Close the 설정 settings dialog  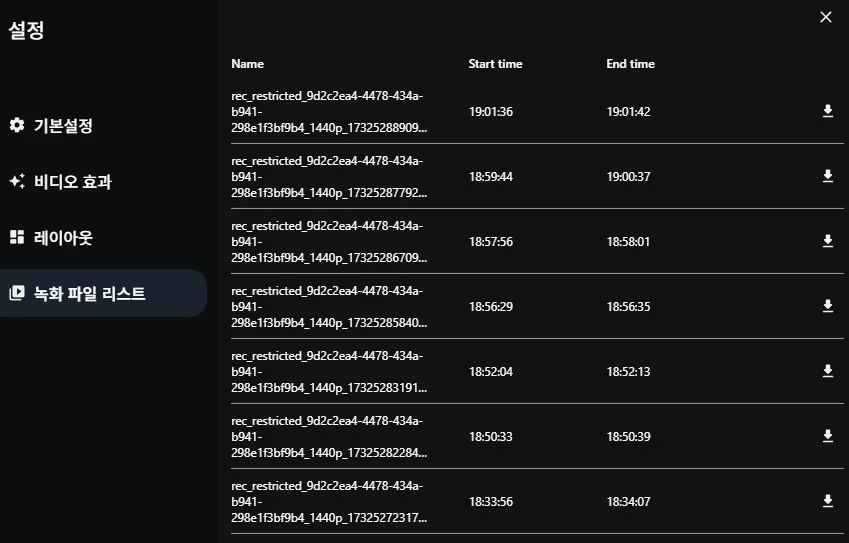click(826, 17)
